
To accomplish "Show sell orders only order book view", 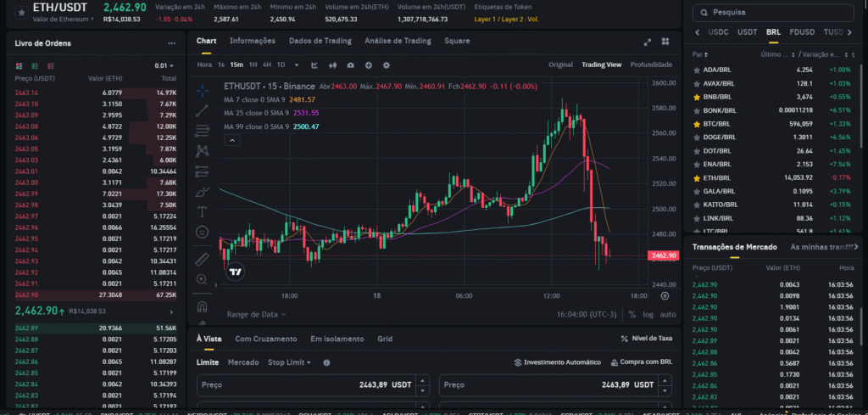I will (51, 66).
